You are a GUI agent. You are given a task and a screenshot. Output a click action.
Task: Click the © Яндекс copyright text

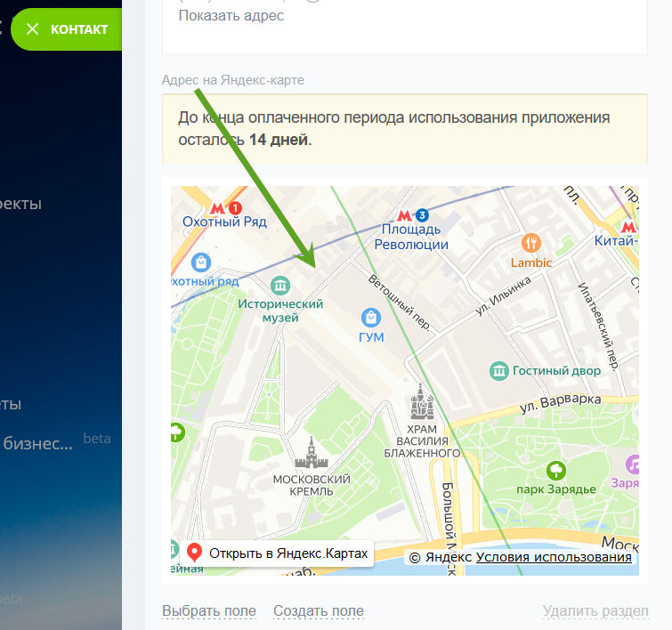coord(441,557)
